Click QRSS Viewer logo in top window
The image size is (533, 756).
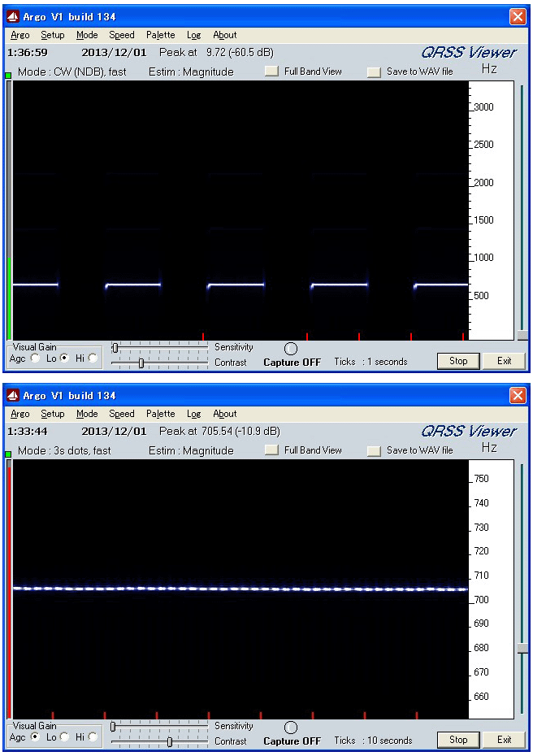point(469,52)
